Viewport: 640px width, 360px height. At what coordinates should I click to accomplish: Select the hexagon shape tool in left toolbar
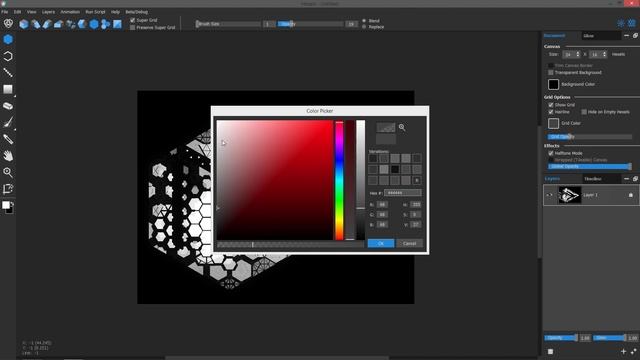point(8,40)
